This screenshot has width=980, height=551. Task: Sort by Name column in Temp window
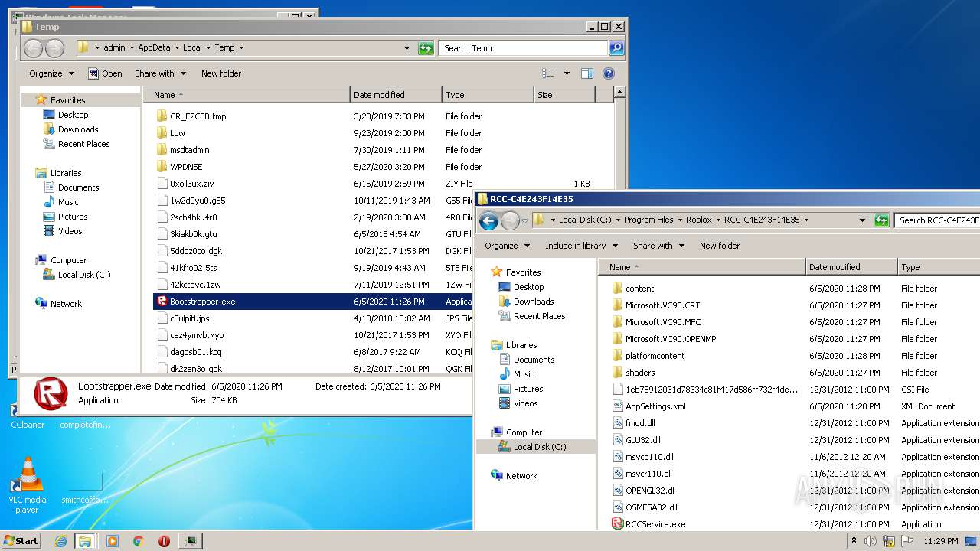247,95
